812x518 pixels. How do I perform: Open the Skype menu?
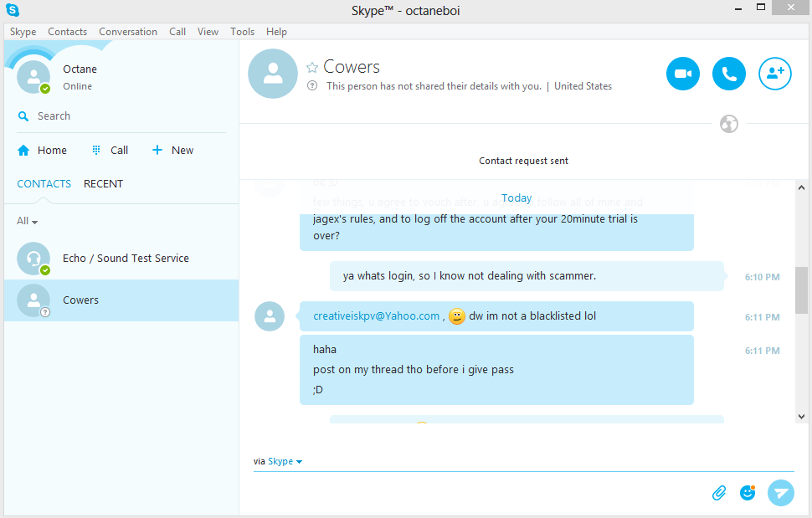click(23, 32)
